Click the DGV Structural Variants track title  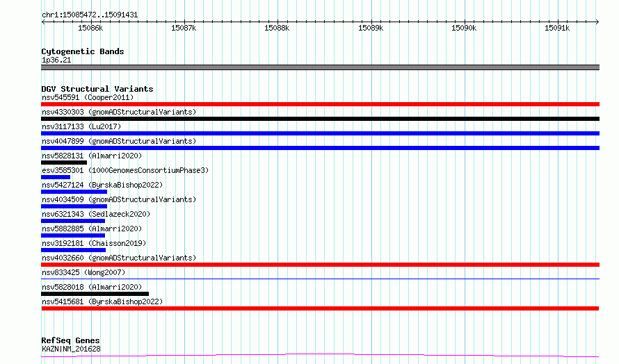pyautogui.click(x=97, y=89)
